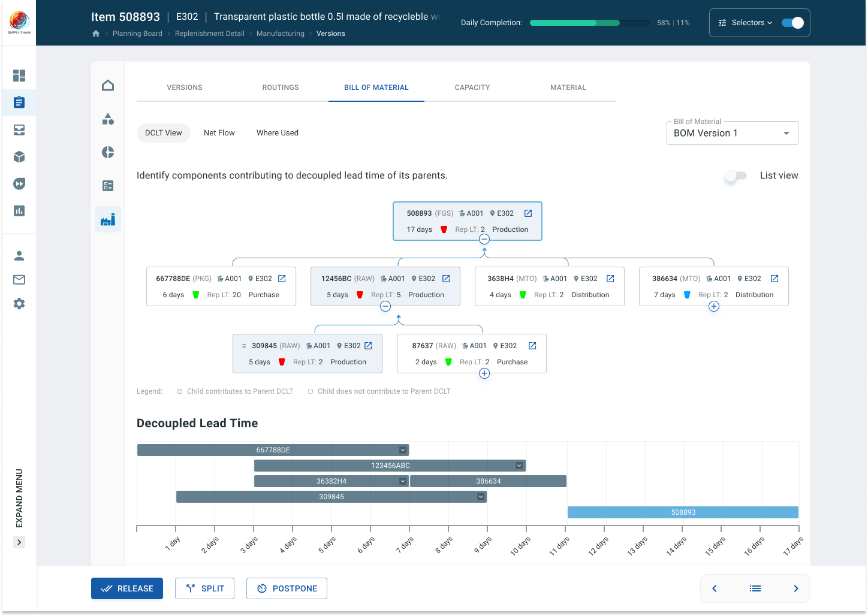Screen dimensions: 868x616
Task: Go to Replenishment Detail breadcrumb
Action: click(x=210, y=34)
